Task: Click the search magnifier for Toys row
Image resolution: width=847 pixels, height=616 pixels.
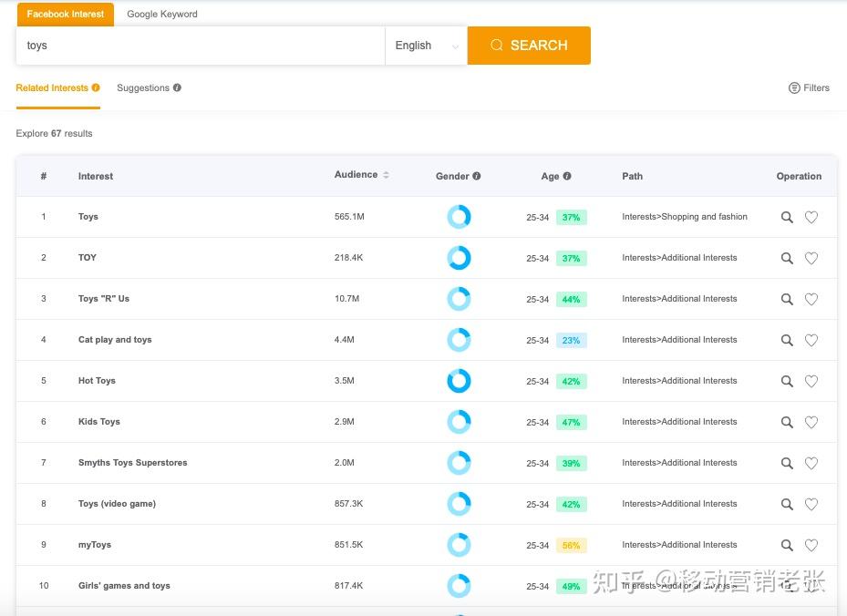Action: click(787, 218)
